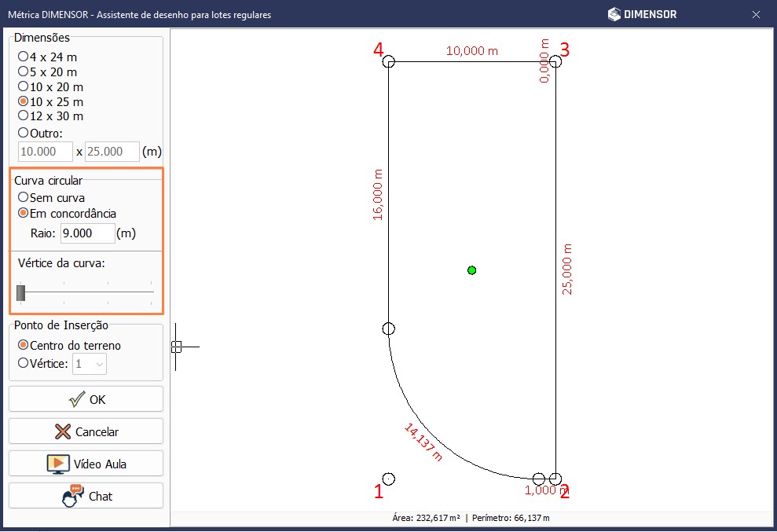This screenshot has width=777, height=532.
Task: Click the Vértice da curva slider handle
Action: click(x=20, y=293)
